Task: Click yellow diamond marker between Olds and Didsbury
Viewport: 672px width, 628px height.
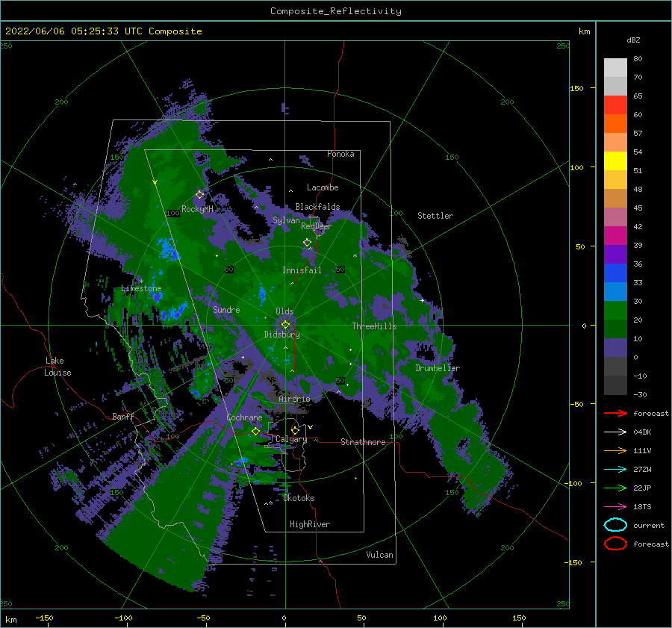Action: (x=285, y=325)
